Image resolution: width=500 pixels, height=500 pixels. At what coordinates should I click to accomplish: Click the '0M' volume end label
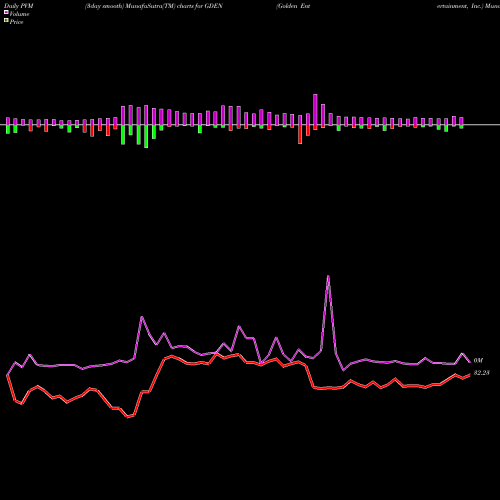(x=478, y=360)
